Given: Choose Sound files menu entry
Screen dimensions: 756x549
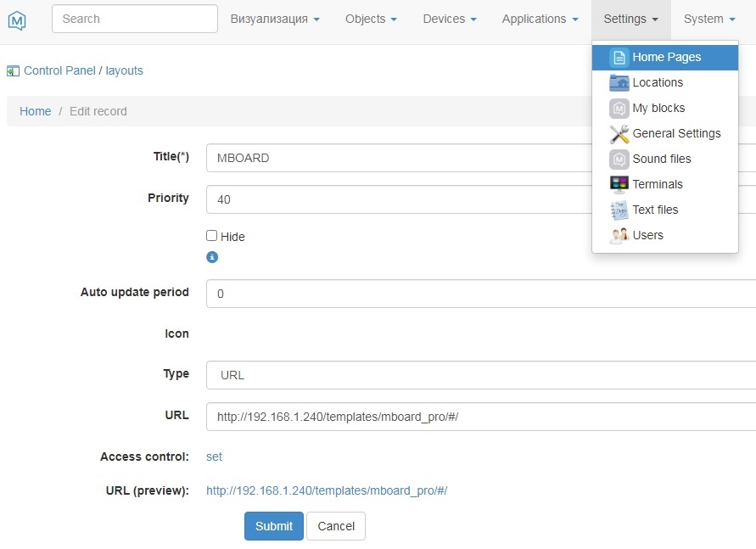Looking at the screenshot, I should [x=661, y=159].
